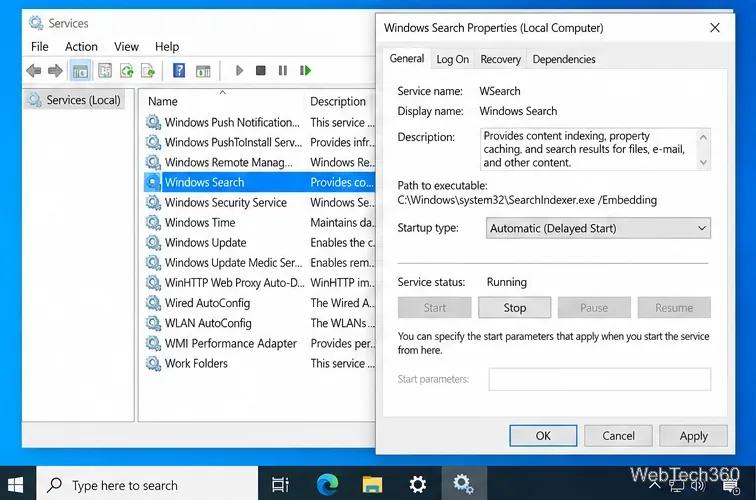Screen dimensions: 756x500
Task: Select Services (Local) in the left pane
Action: pyautogui.click(x=75, y=100)
